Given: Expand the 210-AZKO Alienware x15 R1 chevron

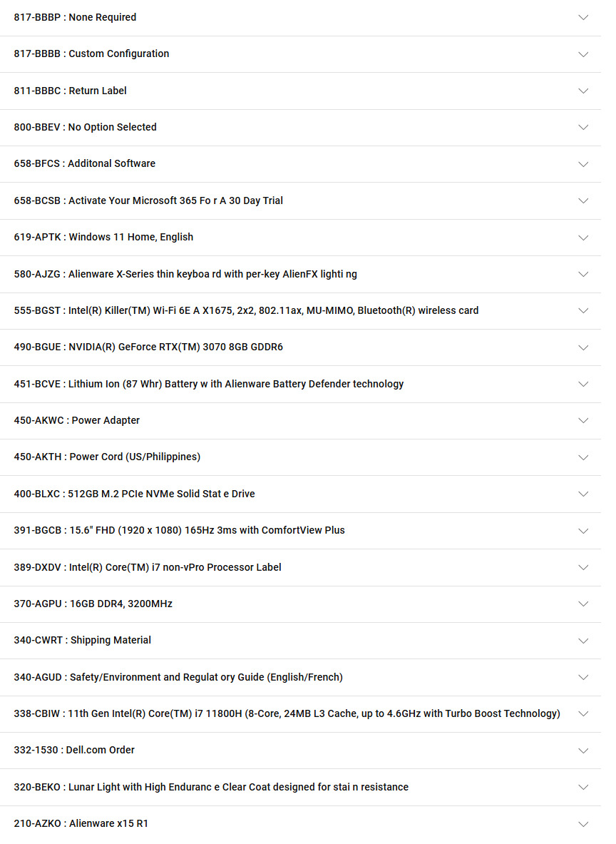Looking at the screenshot, I should tap(583, 824).
